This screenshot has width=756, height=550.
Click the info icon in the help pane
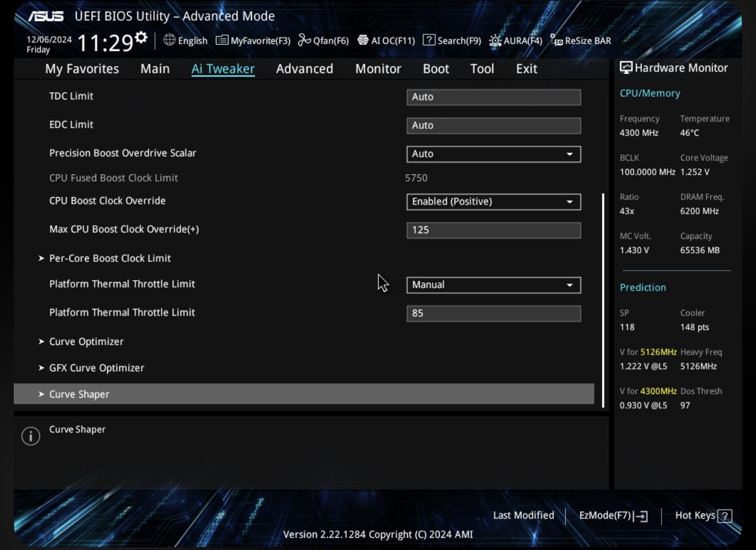tap(31, 436)
